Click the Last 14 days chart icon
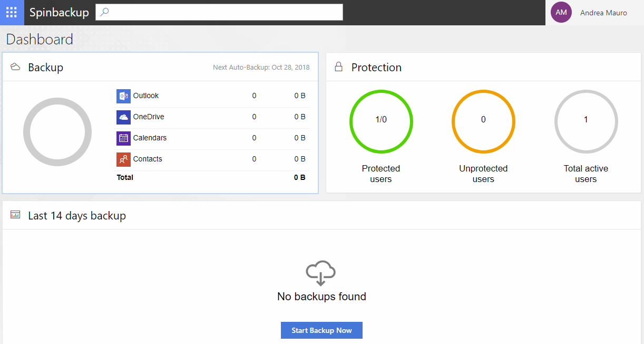 (15, 215)
